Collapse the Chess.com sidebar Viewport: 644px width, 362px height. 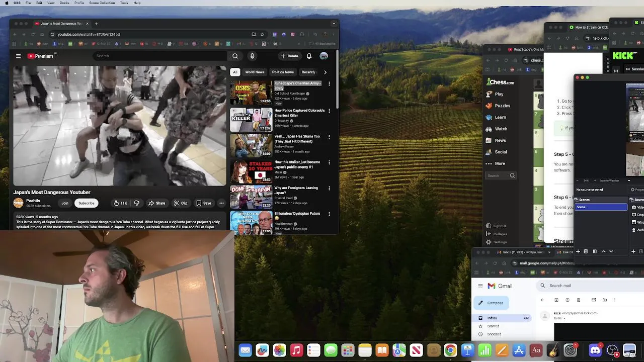pos(496,234)
